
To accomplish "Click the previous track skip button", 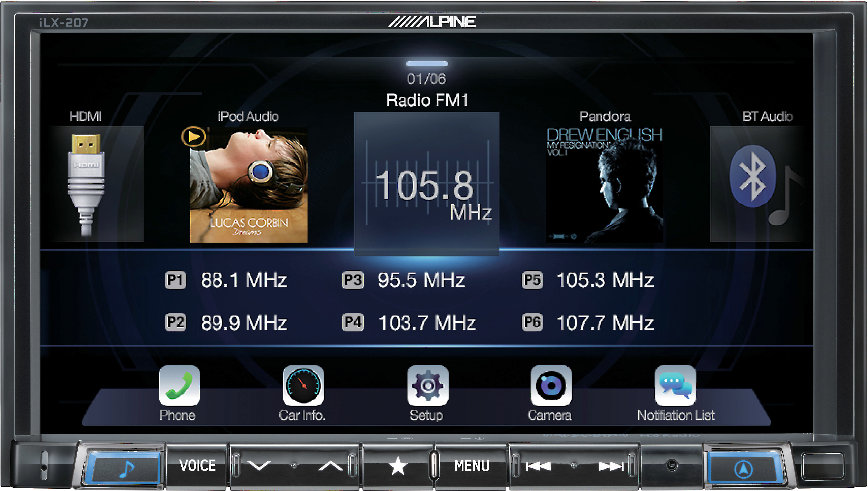I will click(538, 466).
